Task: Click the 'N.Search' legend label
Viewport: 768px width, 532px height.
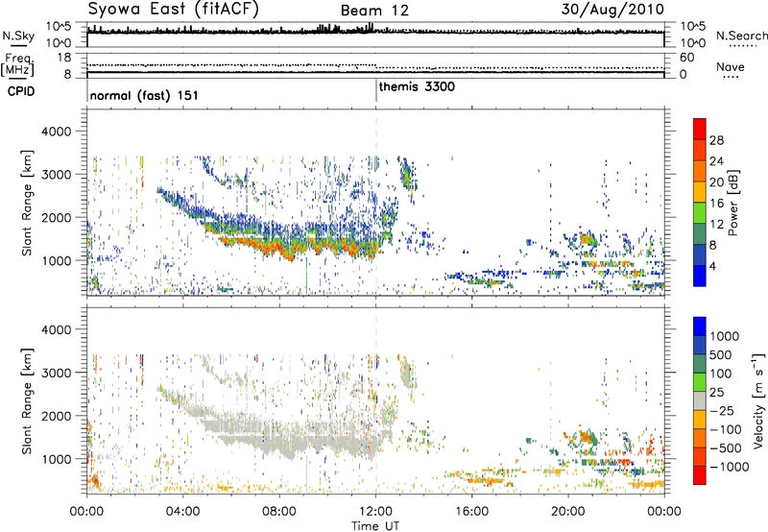Action: [741, 36]
